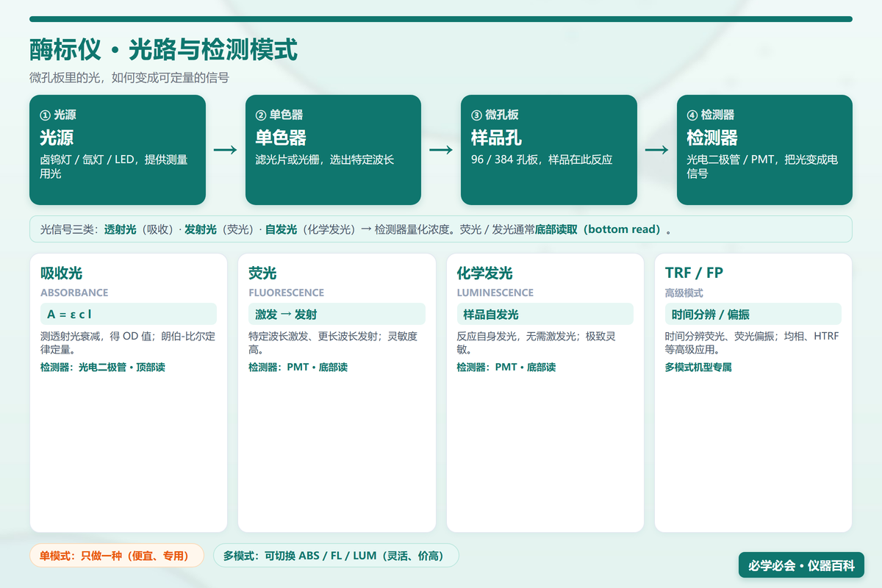Select the large 单色器 heading in card two
This screenshot has height=588, width=882.
[281, 137]
